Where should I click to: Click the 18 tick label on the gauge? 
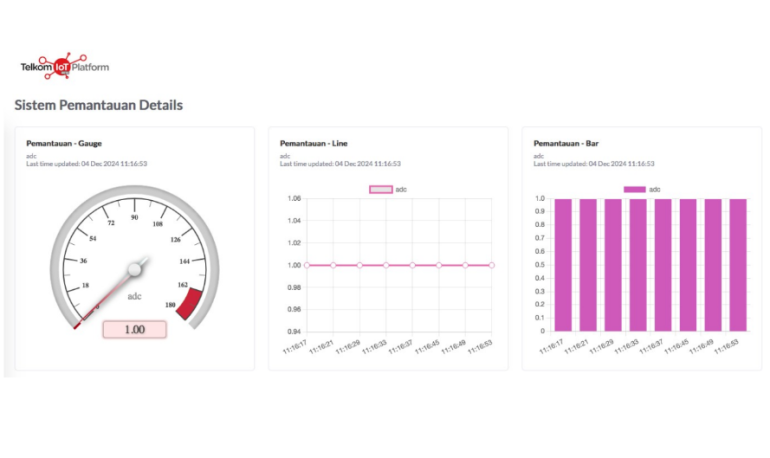point(85,285)
